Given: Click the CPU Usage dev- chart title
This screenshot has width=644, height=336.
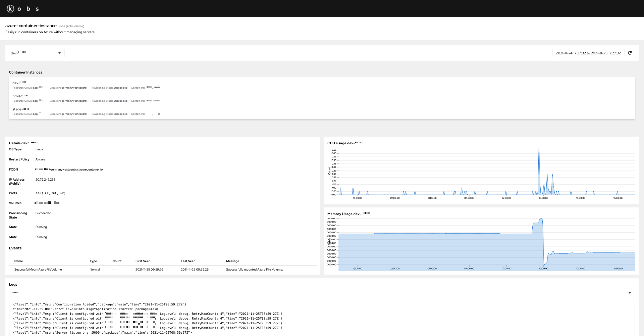Looking at the screenshot, I should pyautogui.click(x=345, y=143).
